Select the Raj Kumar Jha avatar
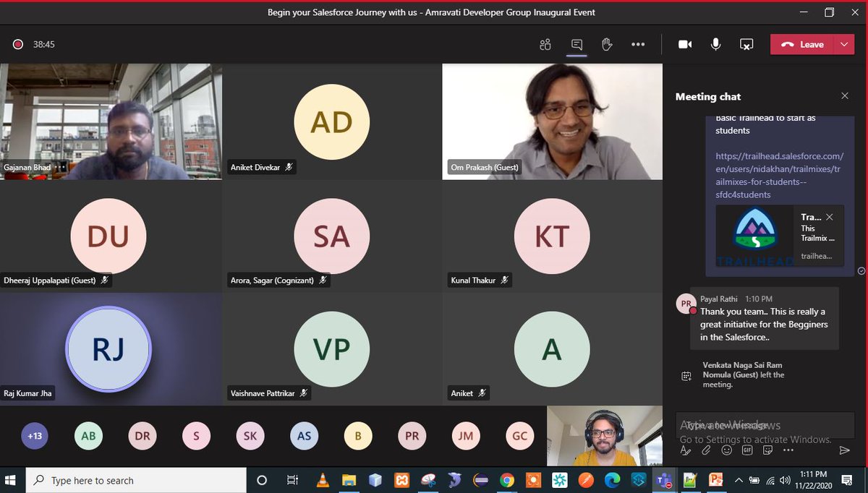This screenshot has width=868, height=493. click(109, 349)
